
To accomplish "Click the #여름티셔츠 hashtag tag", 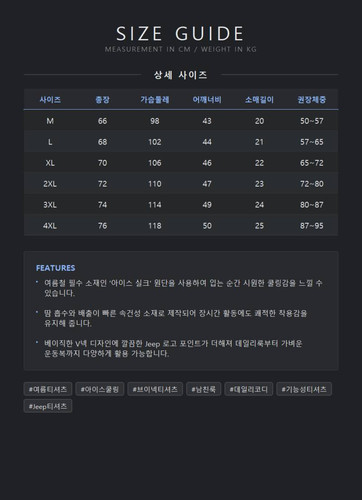I will (x=48, y=389).
